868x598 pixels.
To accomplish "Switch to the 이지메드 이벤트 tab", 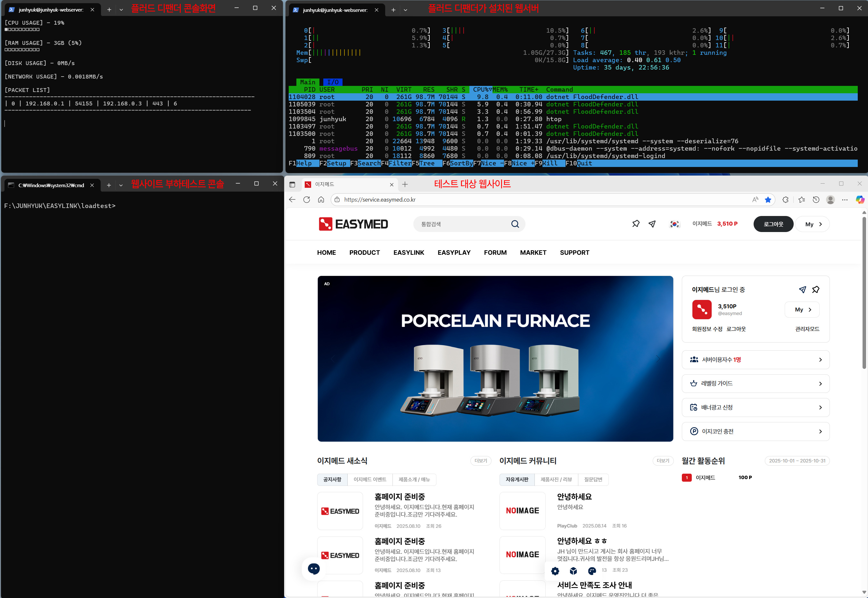I will coord(370,480).
